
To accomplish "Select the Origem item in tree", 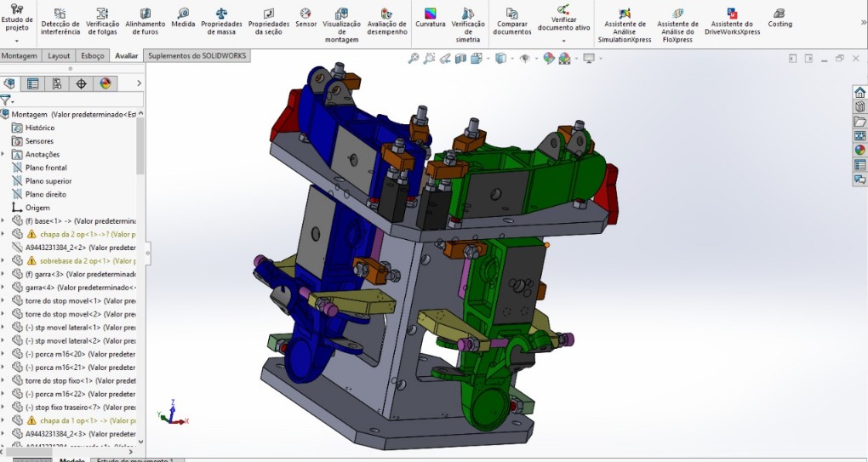I will [x=37, y=208].
